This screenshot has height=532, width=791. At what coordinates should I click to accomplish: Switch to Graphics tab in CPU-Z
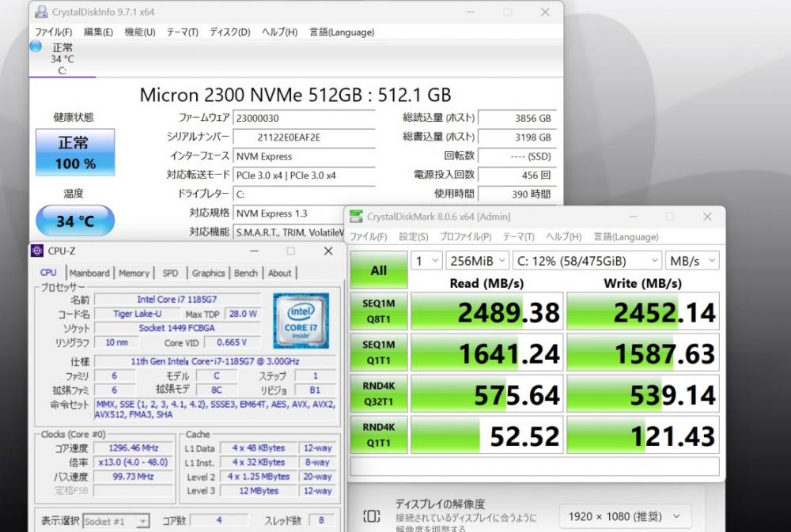[x=208, y=274]
